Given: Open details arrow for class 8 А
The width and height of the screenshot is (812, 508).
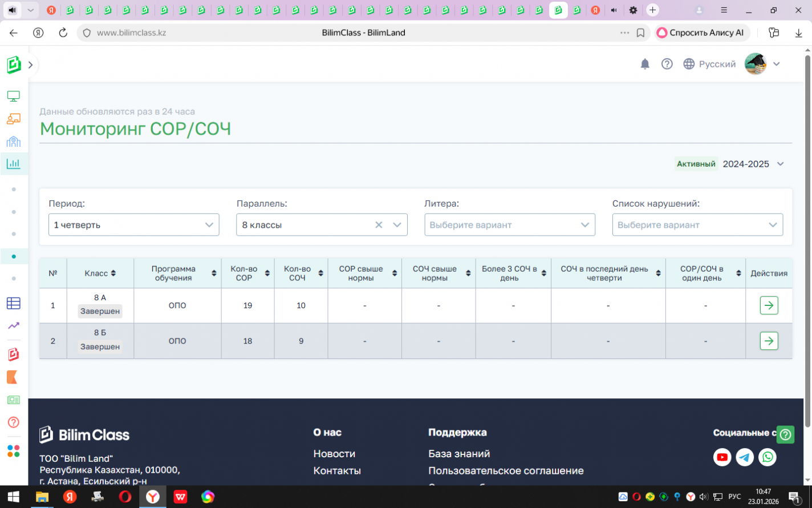Looking at the screenshot, I should [x=769, y=305].
